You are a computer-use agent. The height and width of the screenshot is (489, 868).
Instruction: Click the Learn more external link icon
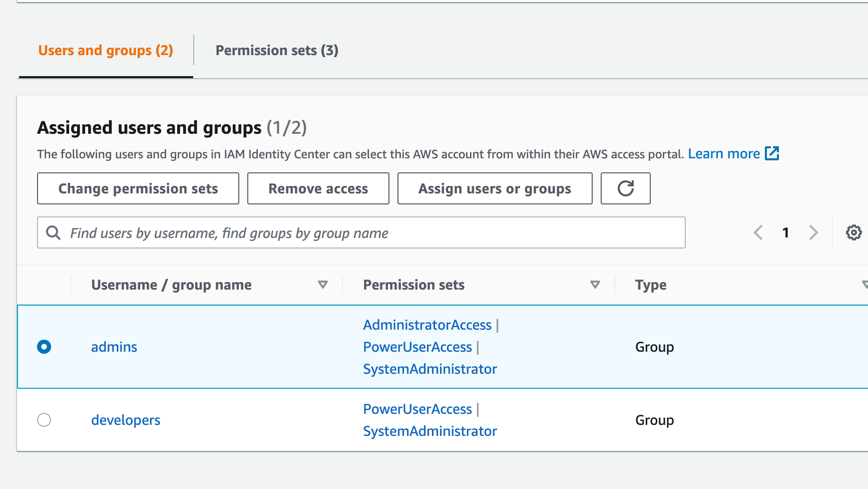(x=772, y=153)
